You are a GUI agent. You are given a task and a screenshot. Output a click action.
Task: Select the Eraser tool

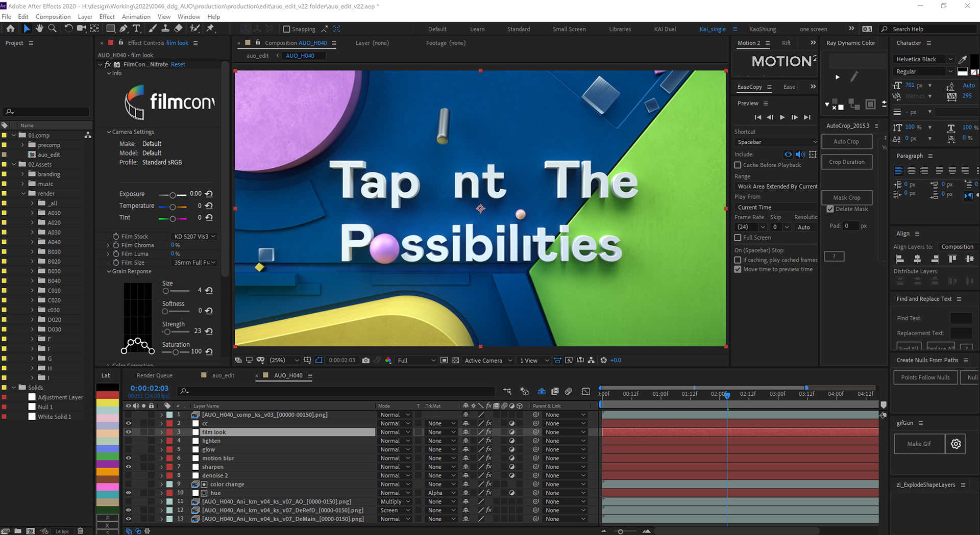tap(178, 29)
